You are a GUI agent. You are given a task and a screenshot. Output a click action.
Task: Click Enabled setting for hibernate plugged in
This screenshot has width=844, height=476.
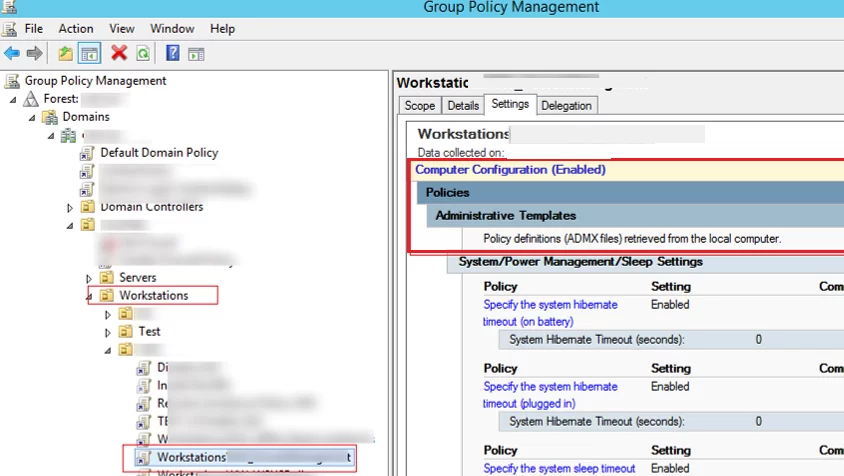[670, 387]
